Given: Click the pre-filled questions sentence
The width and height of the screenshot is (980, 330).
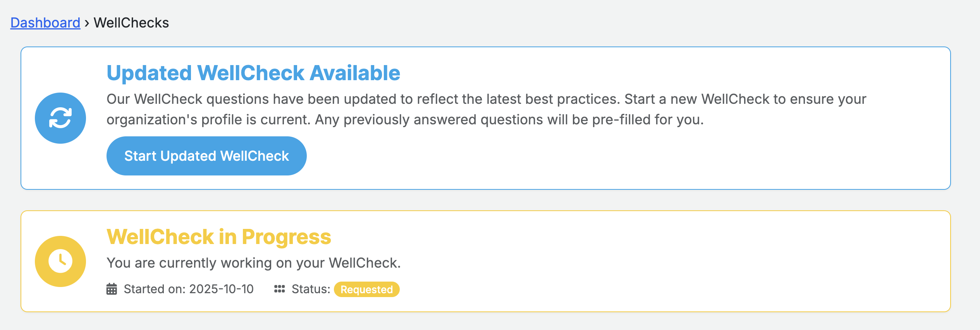Looking at the screenshot, I should pos(509,120).
